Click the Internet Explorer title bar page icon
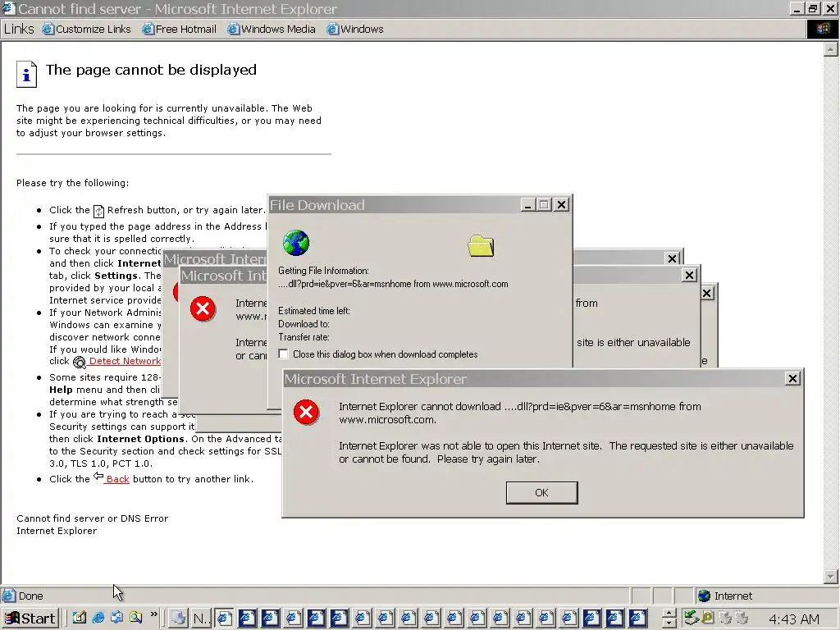Viewport: 840px width, 630px height. tap(8, 8)
